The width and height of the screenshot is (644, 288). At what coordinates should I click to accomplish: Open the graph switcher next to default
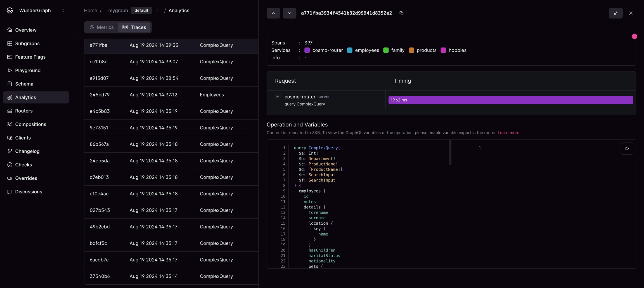(x=157, y=10)
